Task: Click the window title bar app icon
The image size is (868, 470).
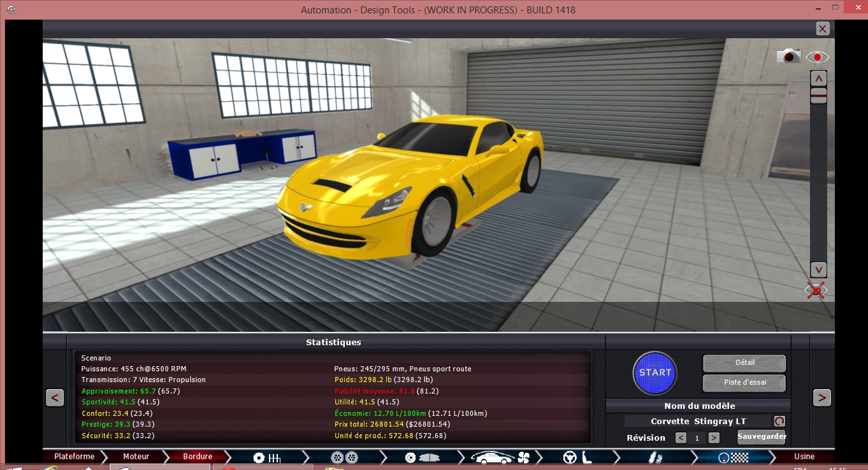Action: point(11,10)
